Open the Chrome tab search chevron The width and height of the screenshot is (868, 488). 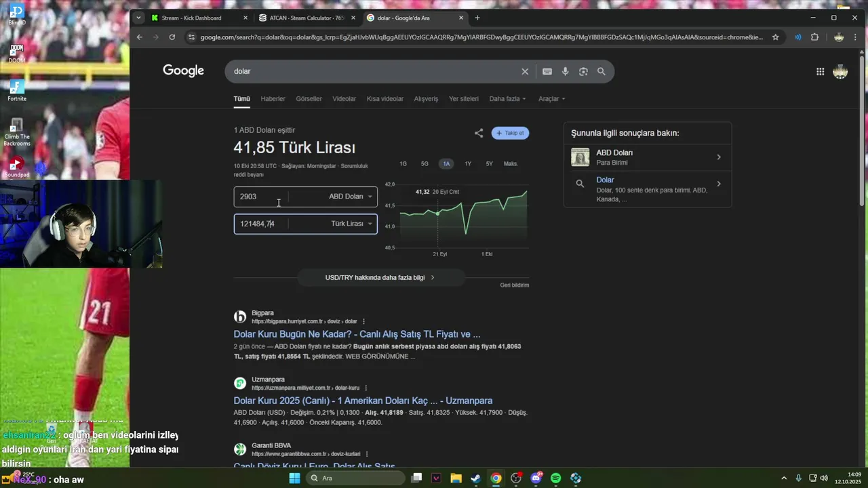point(139,18)
